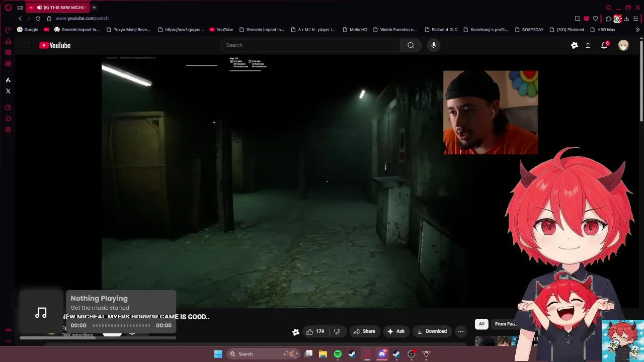Start voice search with the microphone
Viewport: 644px width, 362px height.
pyautogui.click(x=434, y=45)
